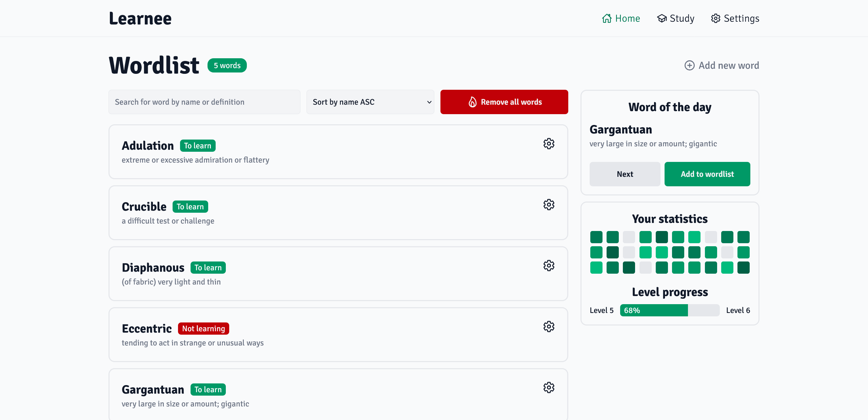Viewport: 868px width, 420px height.
Task: Click the Level progress heading
Action: 670,292
